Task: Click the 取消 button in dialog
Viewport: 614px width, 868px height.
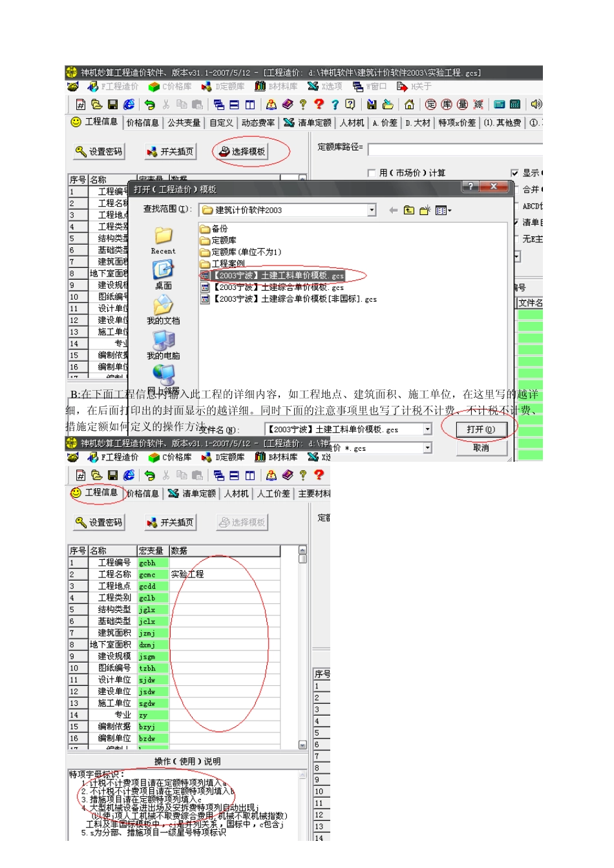Action: point(481,448)
